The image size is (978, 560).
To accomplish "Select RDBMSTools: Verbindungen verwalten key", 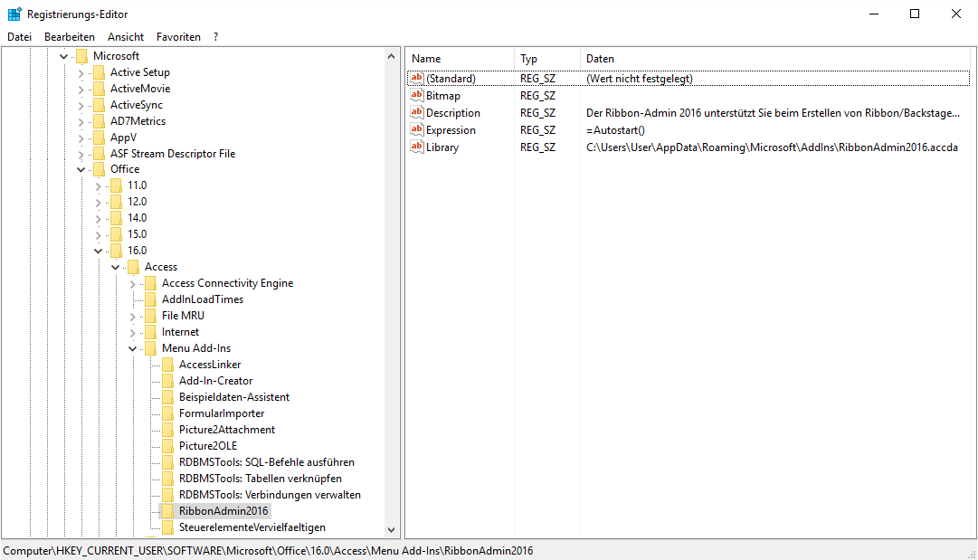I will click(x=270, y=495).
